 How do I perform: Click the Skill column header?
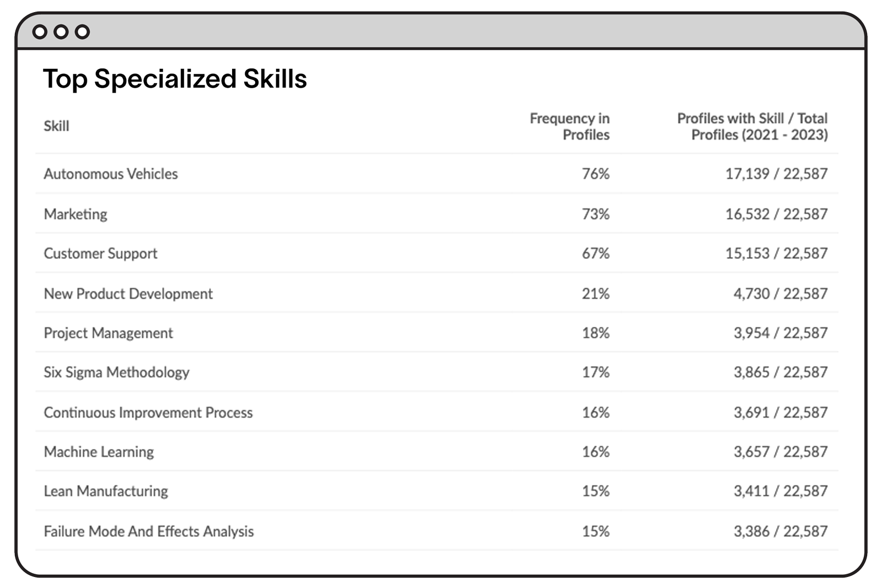click(56, 126)
